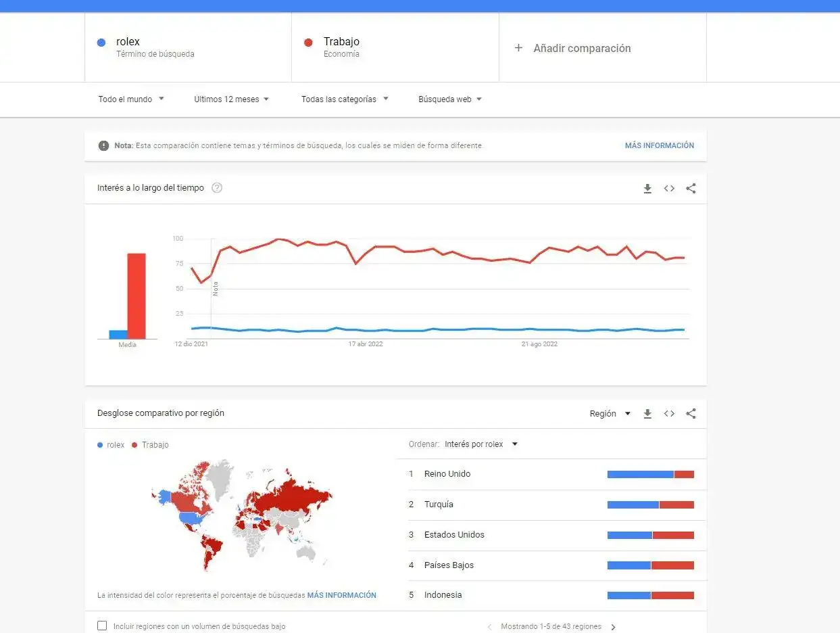Open Interés por rolex sort dropdown

481,444
